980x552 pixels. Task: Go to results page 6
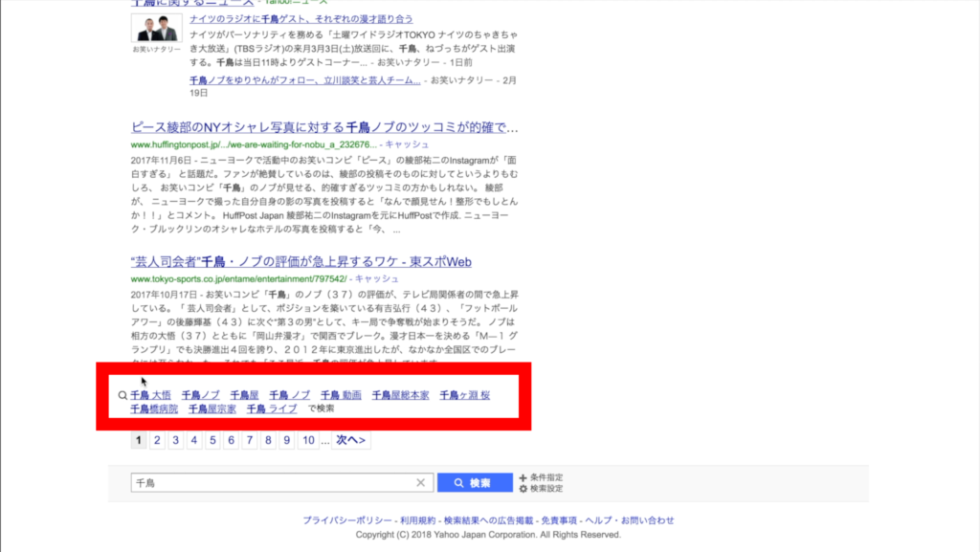232,440
